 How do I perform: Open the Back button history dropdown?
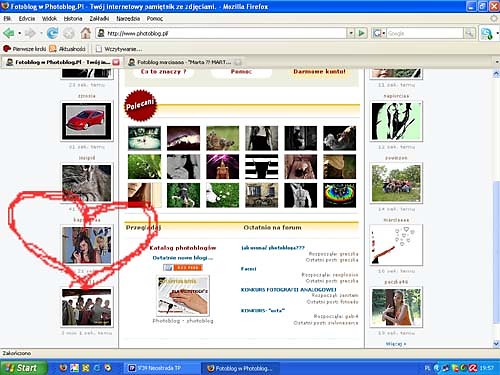pyautogui.click(x=20, y=33)
